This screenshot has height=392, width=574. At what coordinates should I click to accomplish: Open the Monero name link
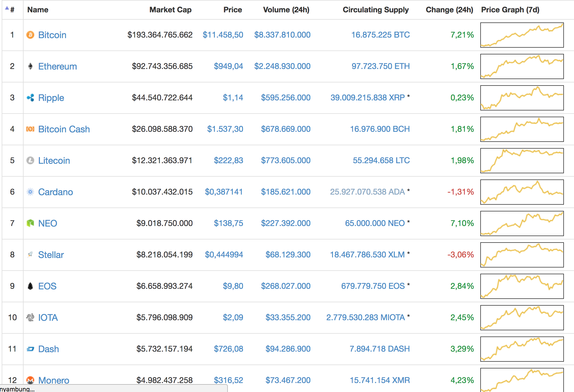(x=54, y=381)
